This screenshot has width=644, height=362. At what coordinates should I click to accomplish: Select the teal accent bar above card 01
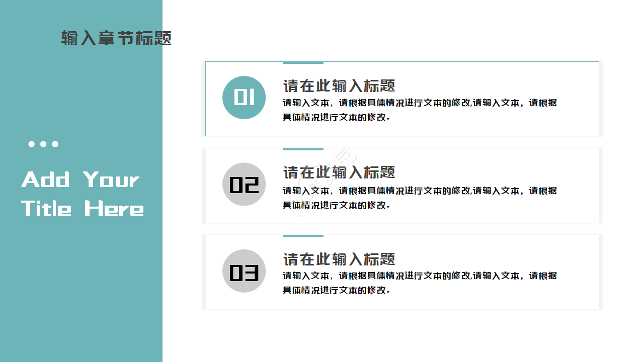[x=303, y=63]
